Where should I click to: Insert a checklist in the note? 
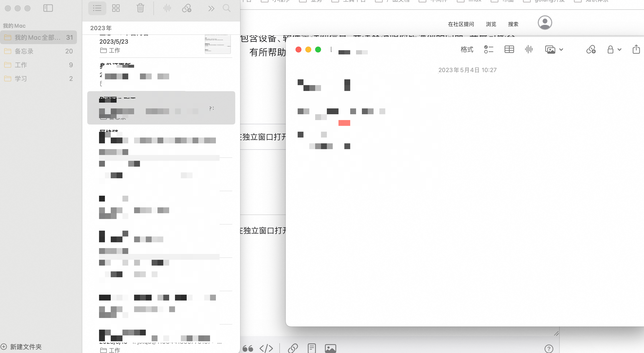pyautogui.click(x=488, y=50)
